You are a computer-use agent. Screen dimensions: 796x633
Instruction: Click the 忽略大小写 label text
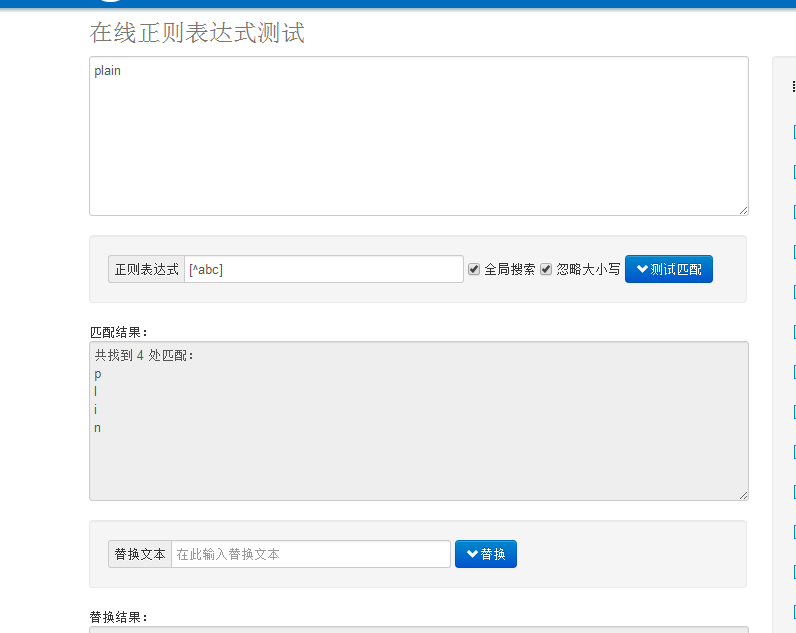click(x=588, y=269)
